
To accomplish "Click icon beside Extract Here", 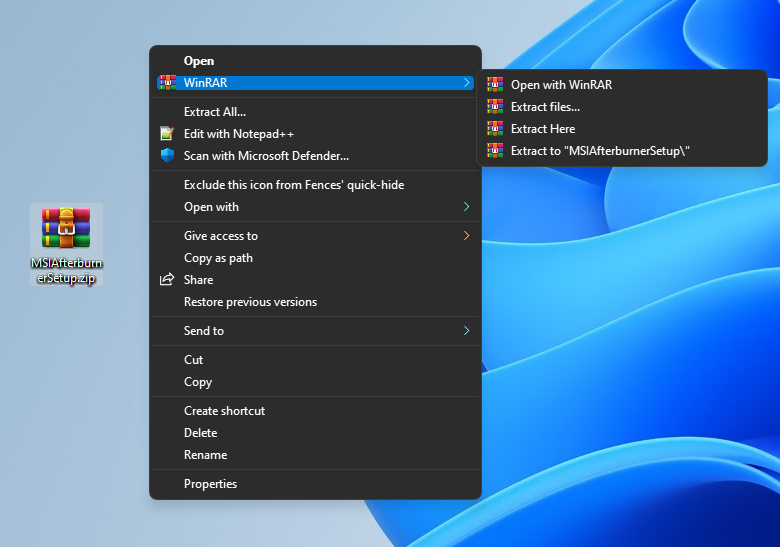I will 494,128.
